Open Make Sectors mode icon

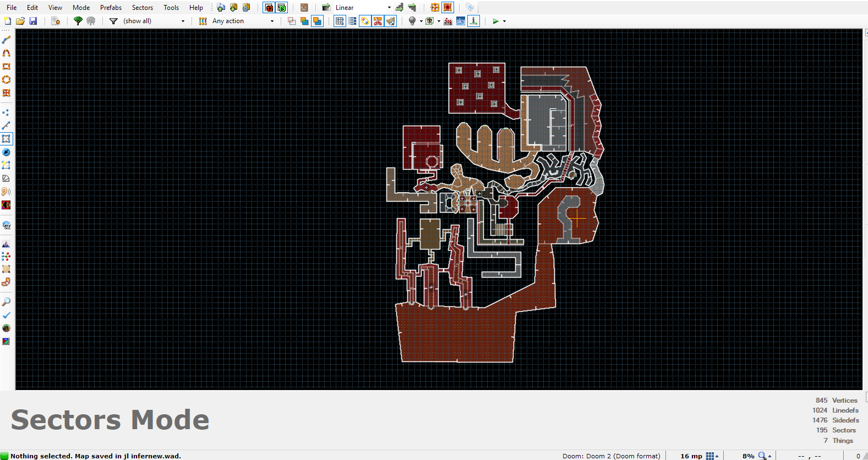(x=7, y=165)
